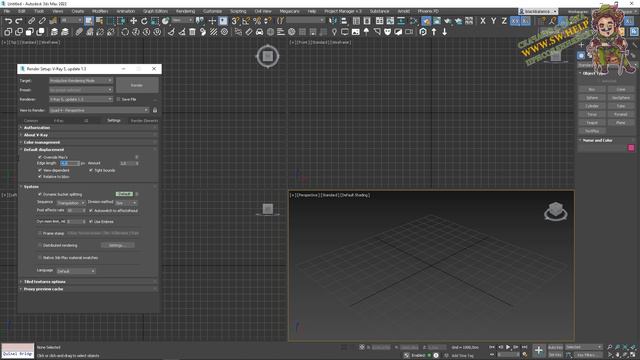Click the up arrow toolbar icon
Screen dimensions: 640x360
point(434,32)
